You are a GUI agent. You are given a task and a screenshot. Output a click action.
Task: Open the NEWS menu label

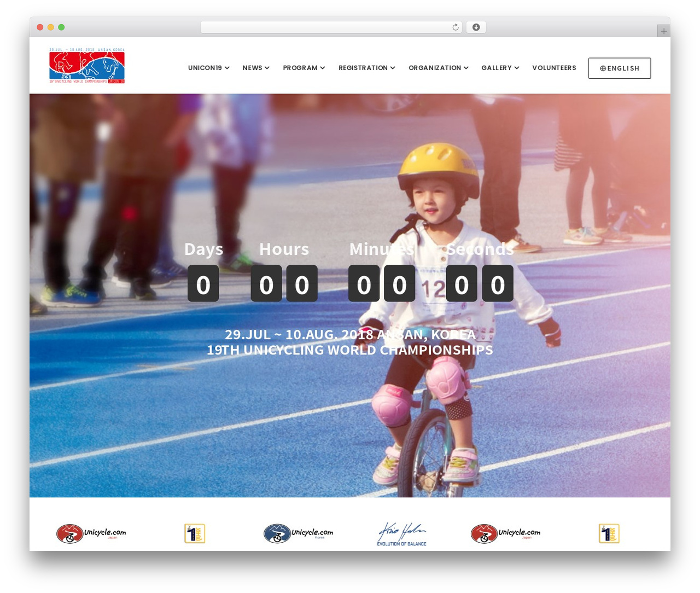252,68
